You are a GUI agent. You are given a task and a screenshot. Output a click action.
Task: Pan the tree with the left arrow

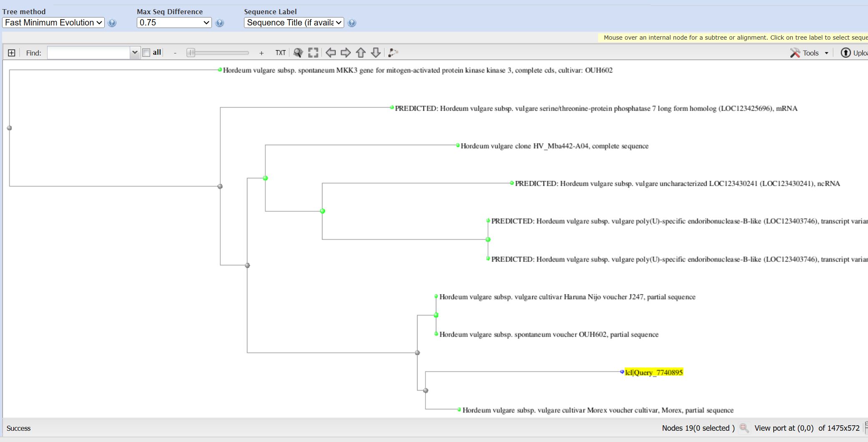tap(331, 53)
